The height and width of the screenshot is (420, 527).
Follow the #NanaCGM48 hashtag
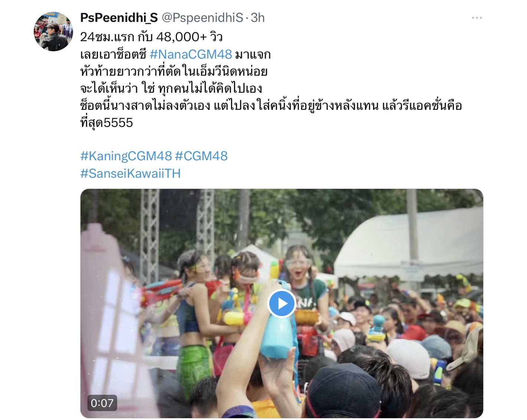(x=191, y=55)
